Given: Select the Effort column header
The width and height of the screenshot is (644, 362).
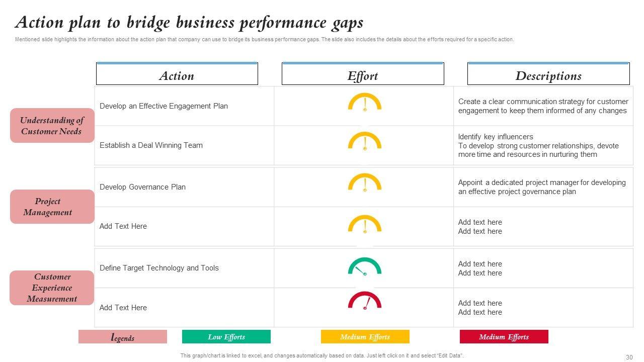Looking at the screenshot, I should click(363, 75).
